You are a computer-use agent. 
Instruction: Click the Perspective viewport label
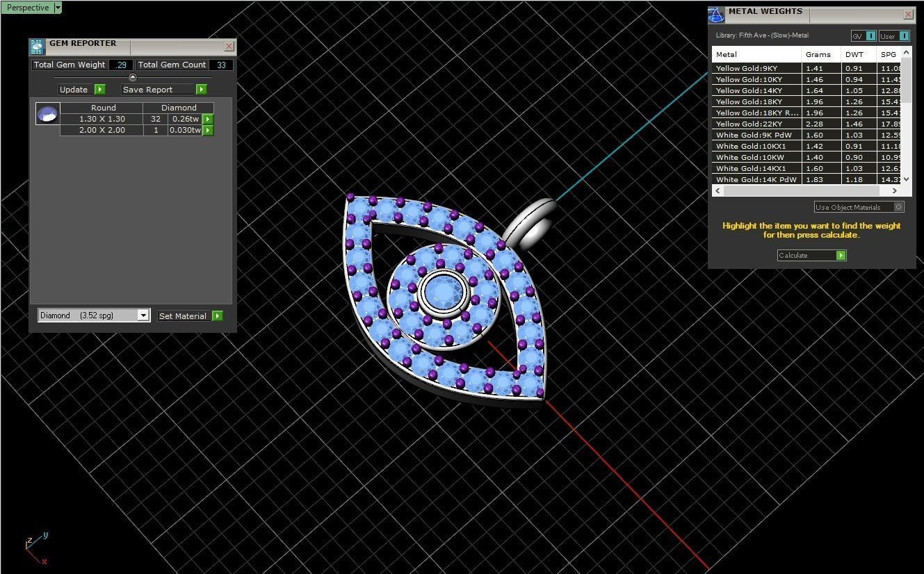coord(28,8)
